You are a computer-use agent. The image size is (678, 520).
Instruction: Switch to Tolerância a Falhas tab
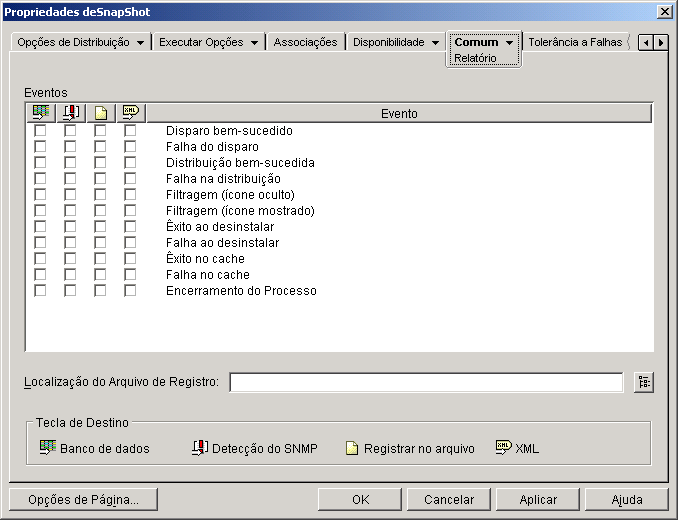[x=575, y=42]
